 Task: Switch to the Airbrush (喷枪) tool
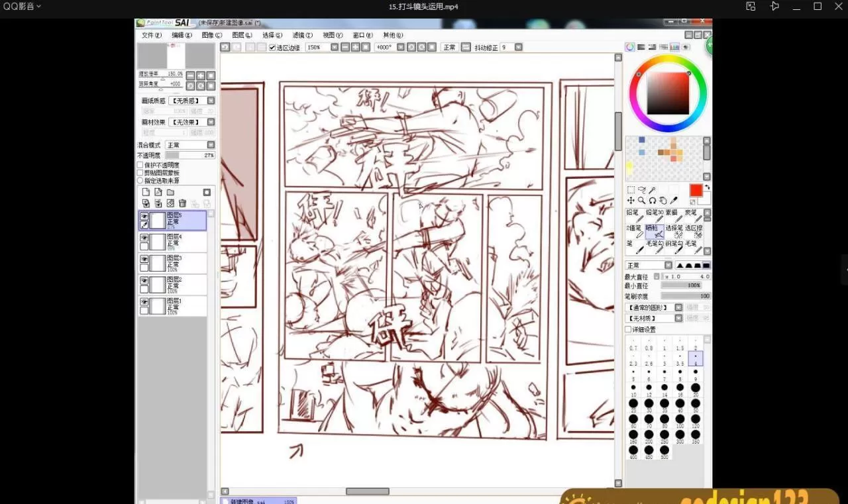[x=655, y=231]
